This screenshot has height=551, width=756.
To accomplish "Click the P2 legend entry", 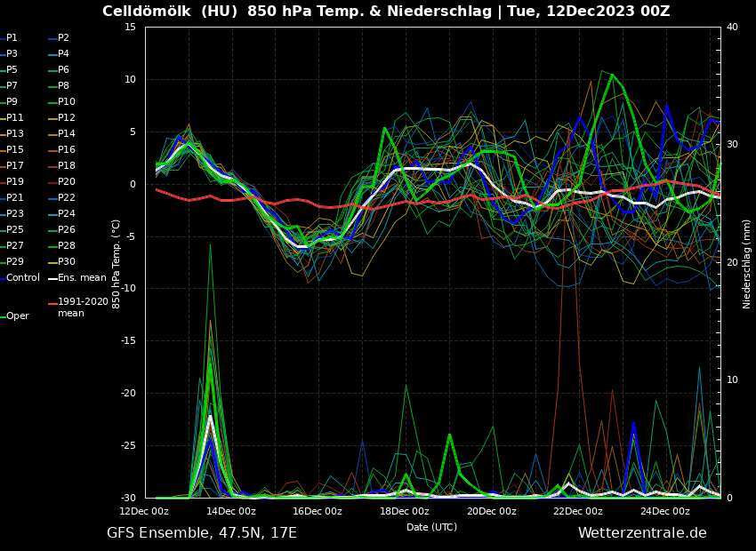I will point(63,38).
